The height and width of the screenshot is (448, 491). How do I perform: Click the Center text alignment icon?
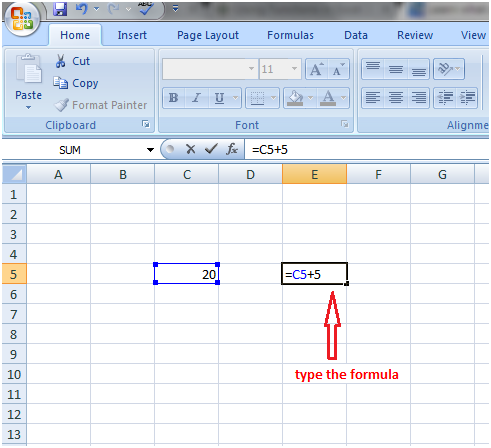(x=396, y=98)
